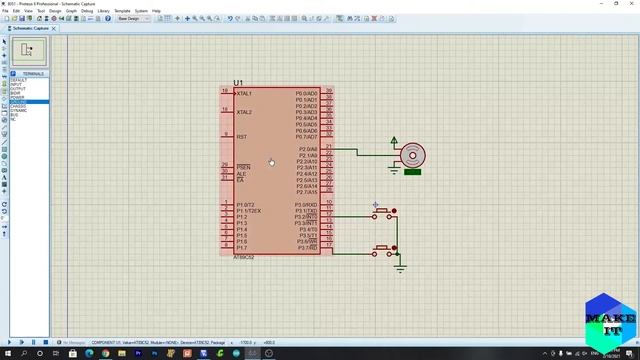Viewport: 640px width, 360px height.
Task: Open the Graph menu
Action: 71,11
